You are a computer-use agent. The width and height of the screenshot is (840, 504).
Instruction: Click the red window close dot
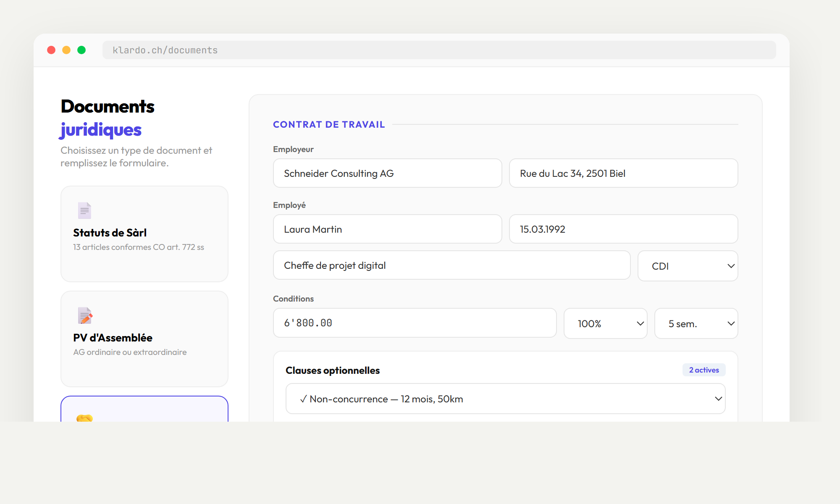pyautogui.click(x=51, y=50)
